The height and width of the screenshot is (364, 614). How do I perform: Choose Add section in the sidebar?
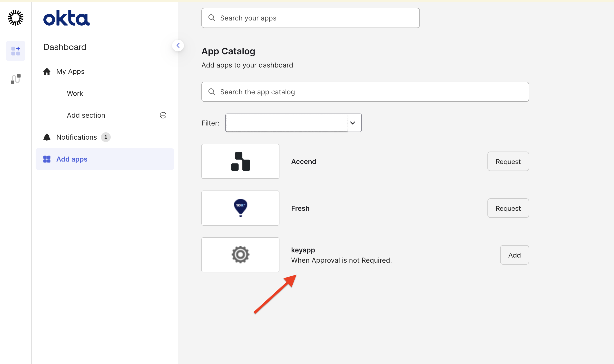[86, 115]
